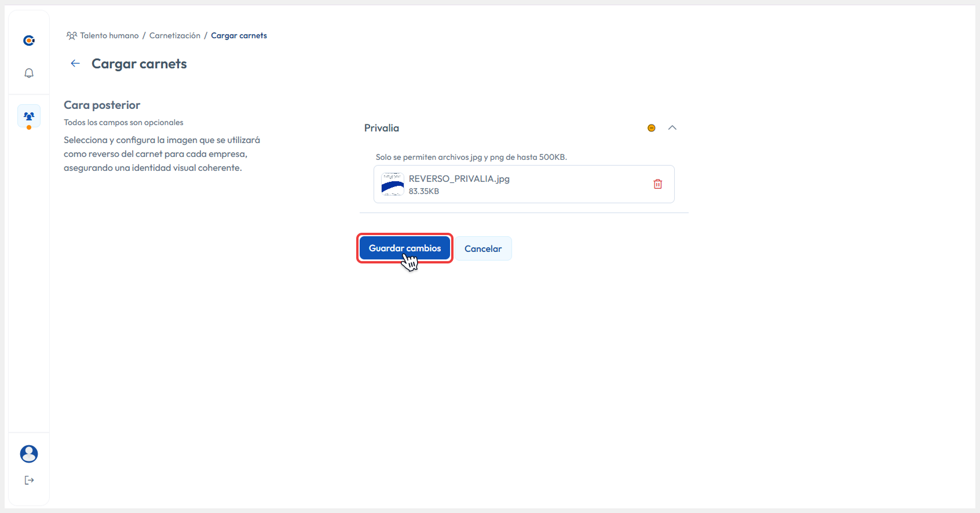Select the Talento humano sidebar icon
Image resolution: width=980 pixels, height=513 pixels.
[x=29, y=116]
